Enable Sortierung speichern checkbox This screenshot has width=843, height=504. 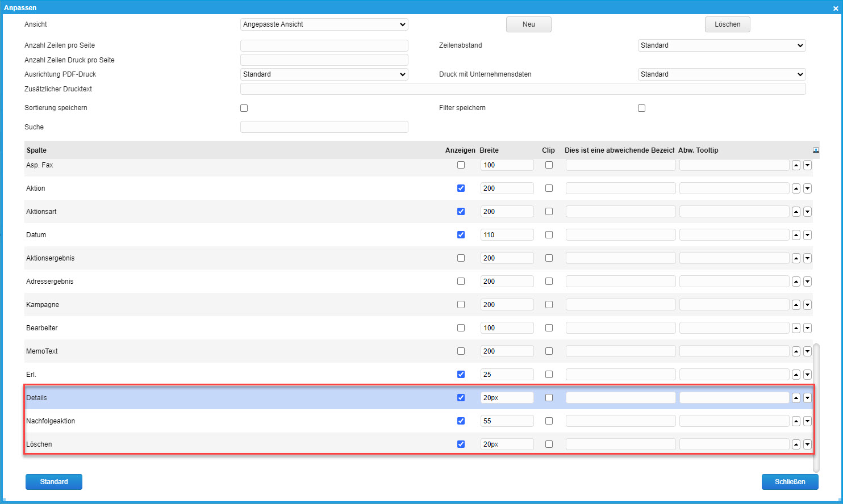(244, 108)
